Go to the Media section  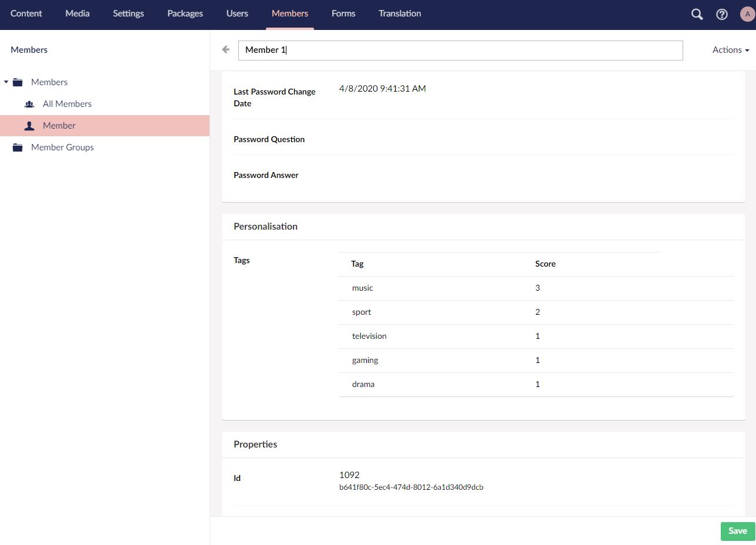pos(77,14)
